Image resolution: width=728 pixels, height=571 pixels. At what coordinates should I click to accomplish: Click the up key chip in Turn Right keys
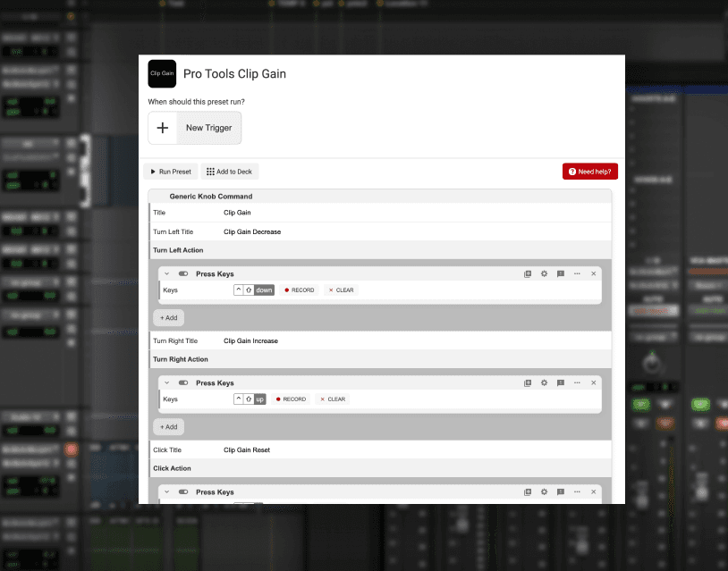pos(259,399)
